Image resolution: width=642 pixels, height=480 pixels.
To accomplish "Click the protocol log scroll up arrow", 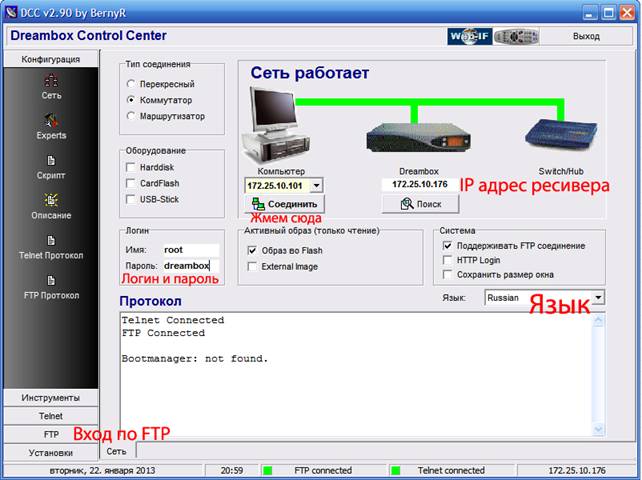I will [598, 321].
